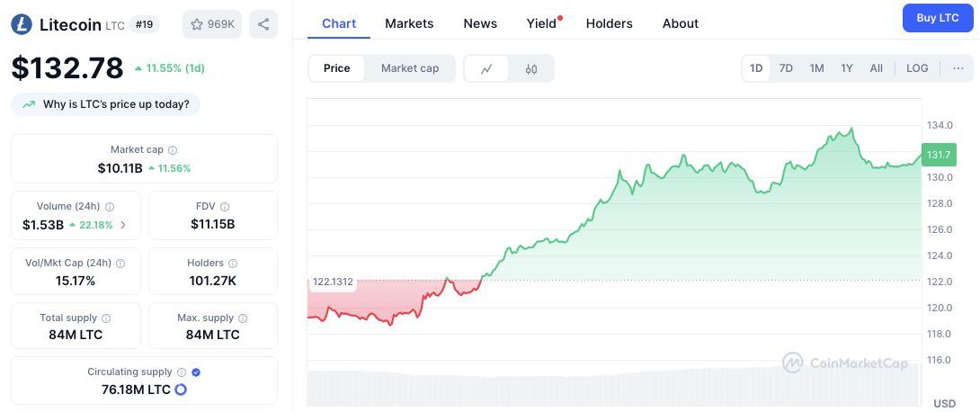
Task: Open the About tab
Action: point(680,23)
